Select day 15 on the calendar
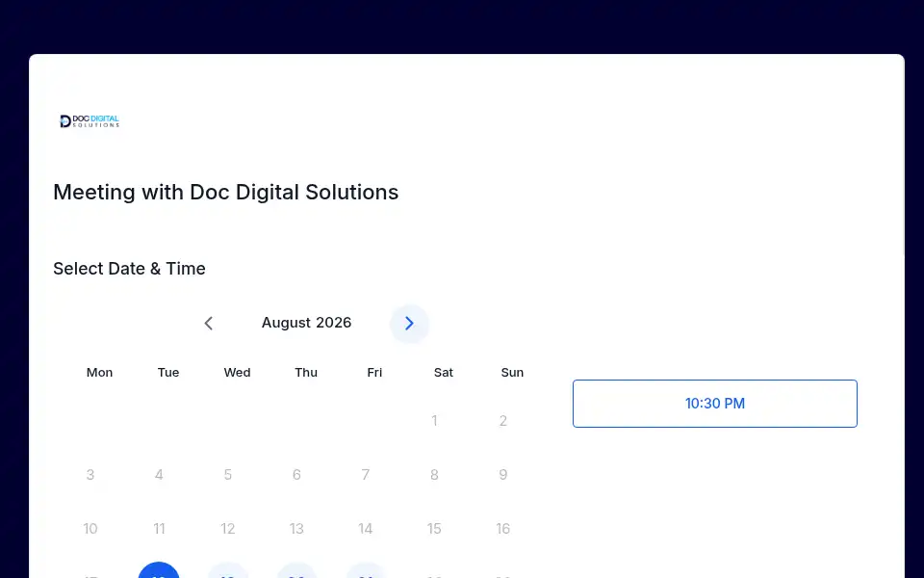924x578 pixels. pos(434,529)
